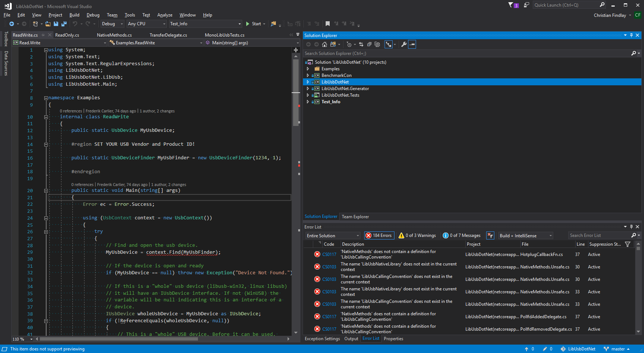The height and width of the screenshot is (353, 644).
Task: Toggle the Preview Selected Items button in Solution Explorer
Action: [412, 44]
